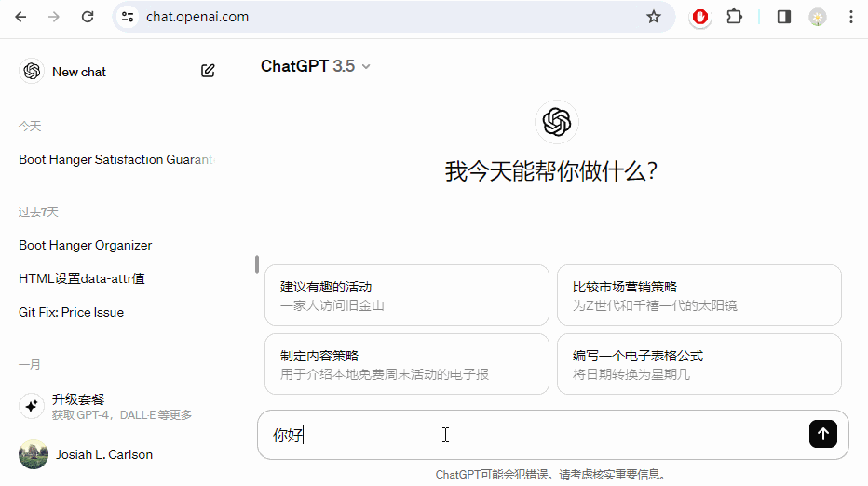The width and height of the screenshot is (868, 486).
Task: Pick the 编写一个电子表格公式 suggestion card
Action: click(x=698, y=364)
